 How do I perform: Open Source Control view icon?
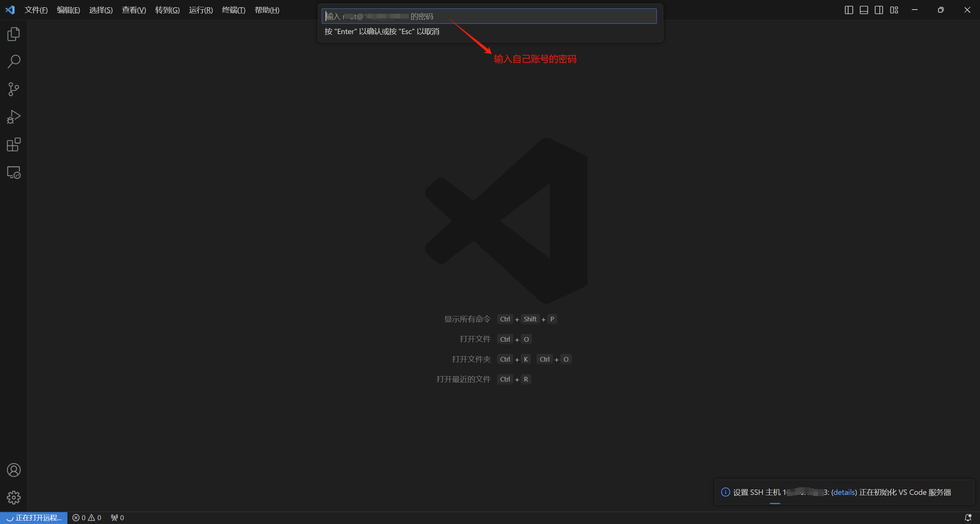pyautogui.click(x=13, y=89)
